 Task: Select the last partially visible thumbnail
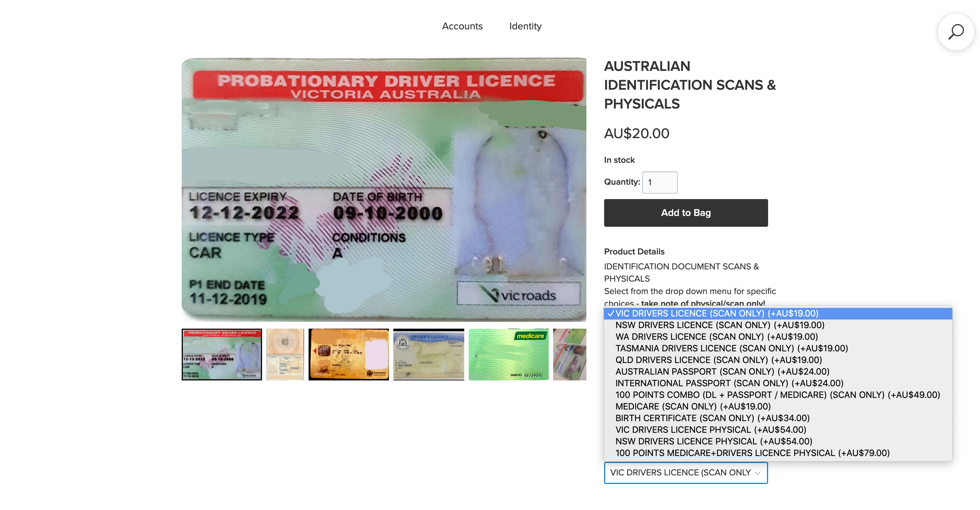pos(569,354)
